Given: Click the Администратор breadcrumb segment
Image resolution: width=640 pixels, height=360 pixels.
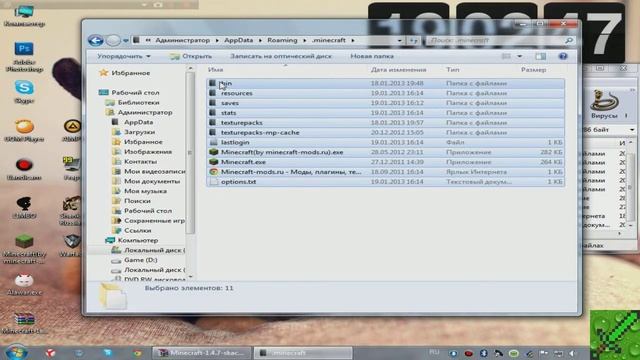Looking at the screenshot, I should pos(182,40).
